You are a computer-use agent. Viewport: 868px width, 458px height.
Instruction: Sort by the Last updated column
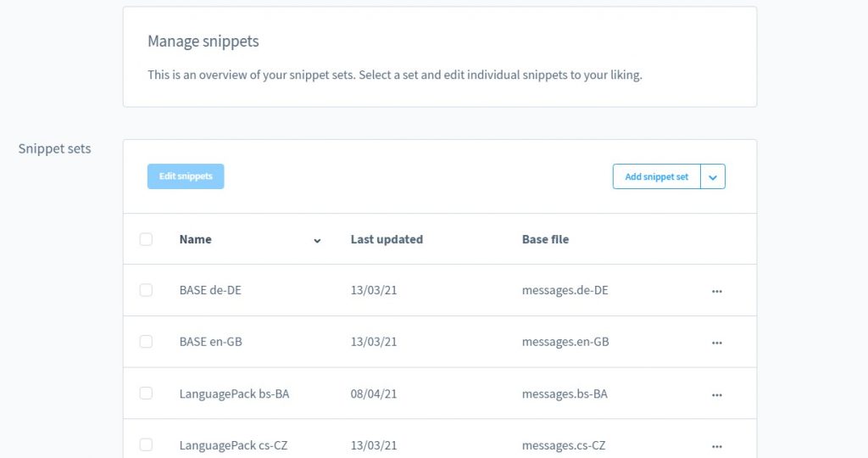tap(387, 239)
